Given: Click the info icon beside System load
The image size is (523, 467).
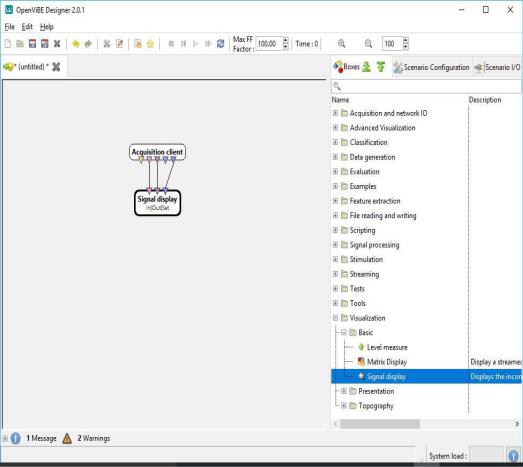Looking at the screenshot, I should pos(513,456).
